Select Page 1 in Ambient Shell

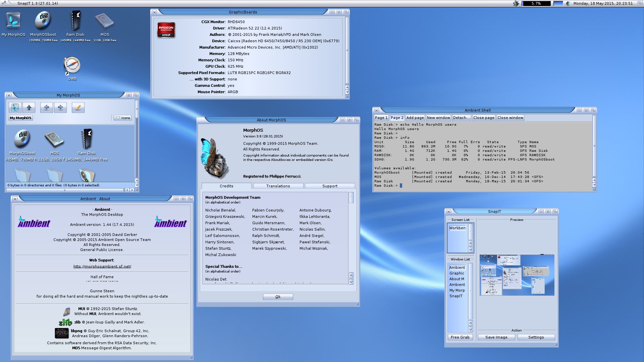381,118
